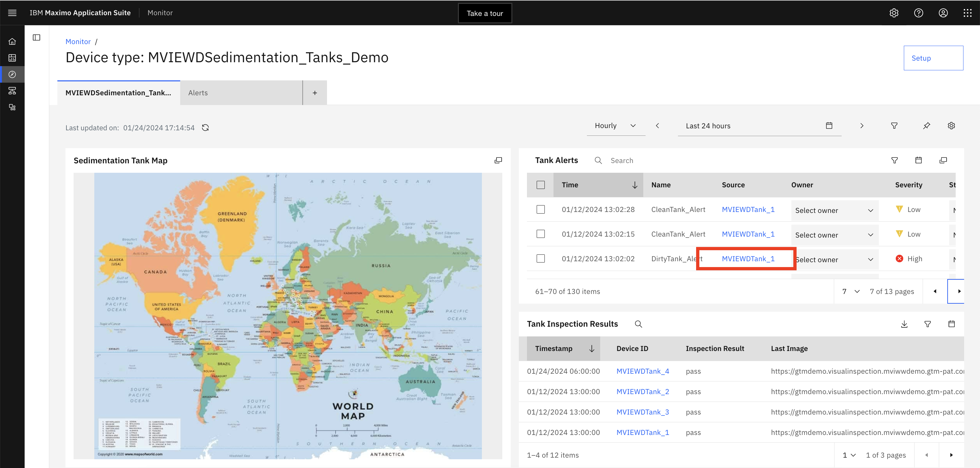The image size is (980, 468).
Task: Open the help question mark icon
Action: pos(918,13)
